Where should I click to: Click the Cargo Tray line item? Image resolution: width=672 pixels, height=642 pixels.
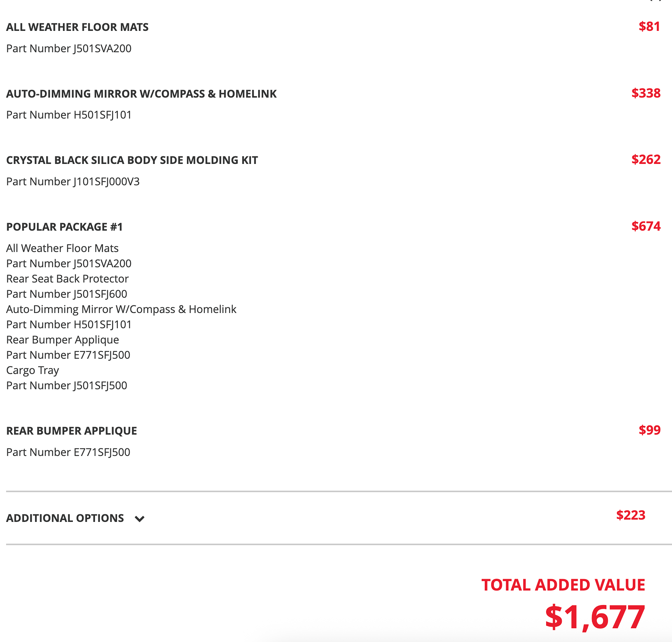[x=33, y=370]
